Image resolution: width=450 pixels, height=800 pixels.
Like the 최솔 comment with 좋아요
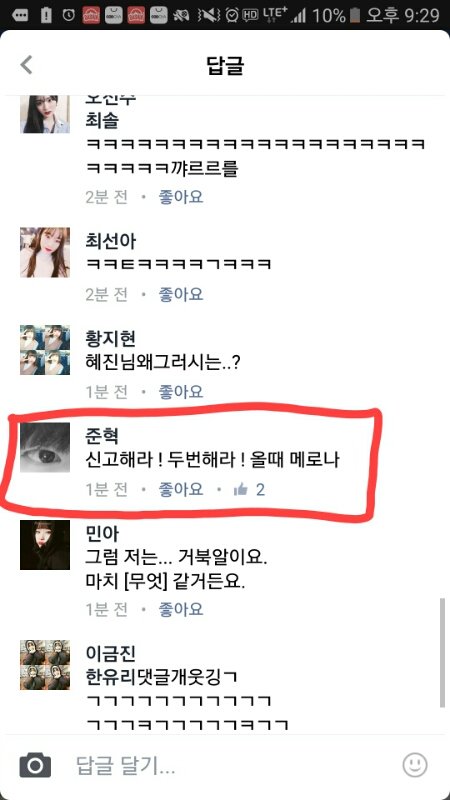181,196
